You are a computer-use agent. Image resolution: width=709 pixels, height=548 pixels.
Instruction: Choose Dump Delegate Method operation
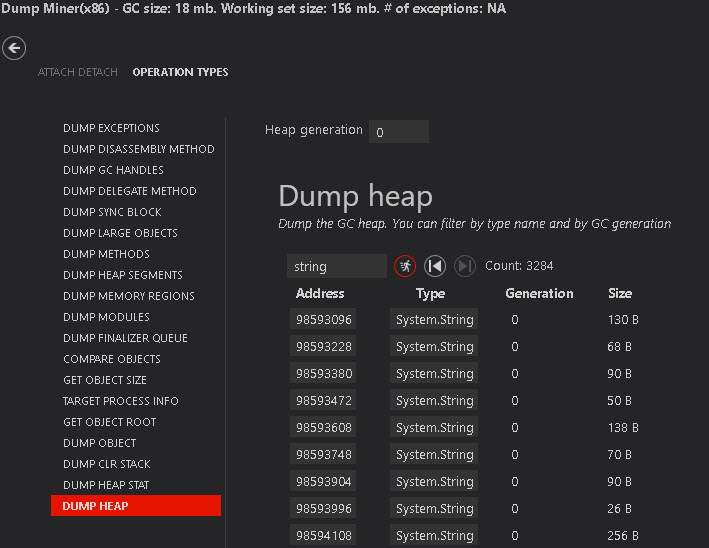[130, 191]
